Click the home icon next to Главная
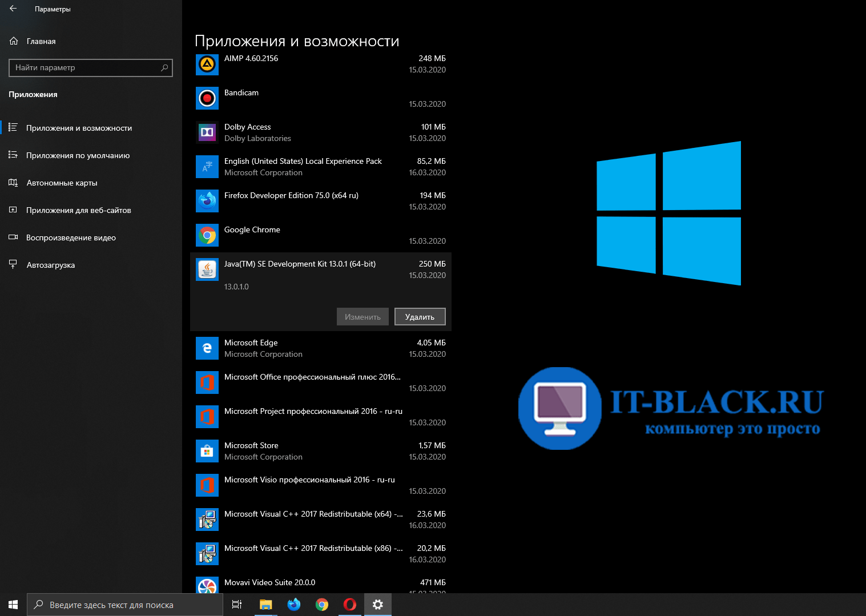 (13, 41)
